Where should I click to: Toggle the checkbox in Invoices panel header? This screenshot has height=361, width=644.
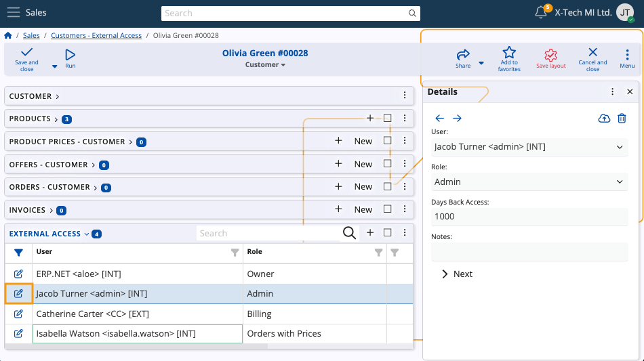coord(388,209)
